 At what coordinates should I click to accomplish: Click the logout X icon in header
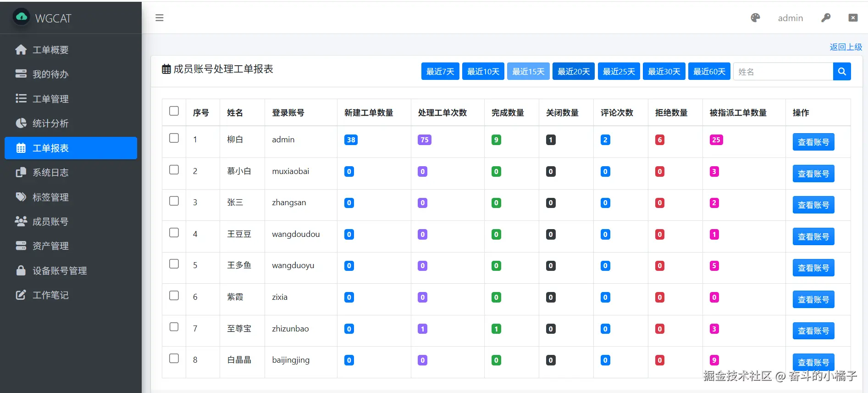tap(853, 18)
